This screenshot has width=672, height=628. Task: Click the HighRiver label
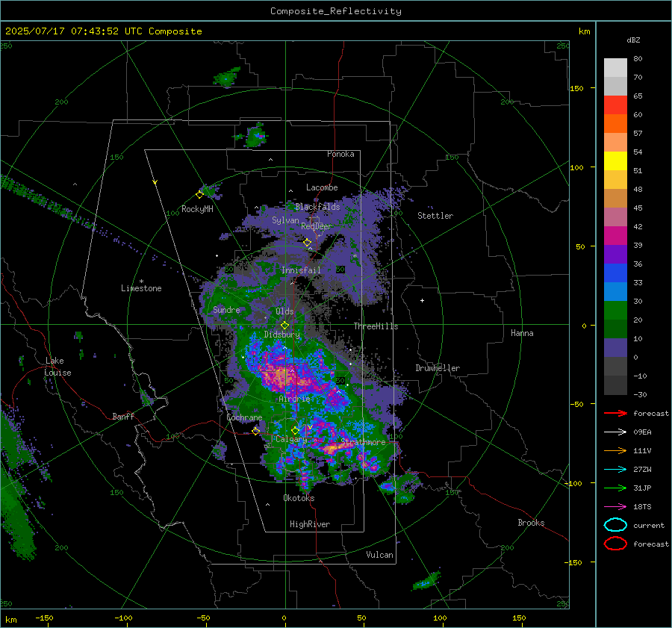310,524
